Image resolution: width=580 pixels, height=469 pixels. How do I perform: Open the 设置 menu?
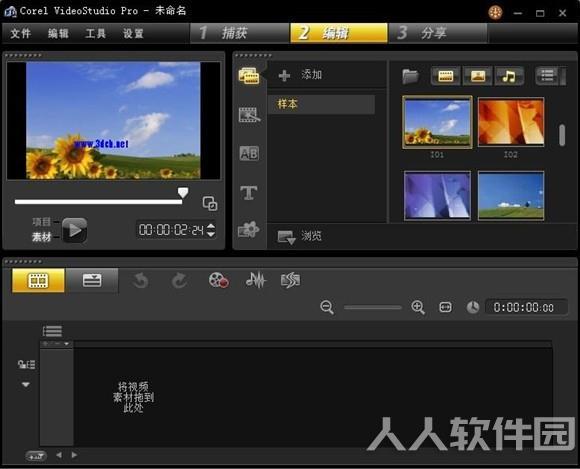(x=133, y=34)
